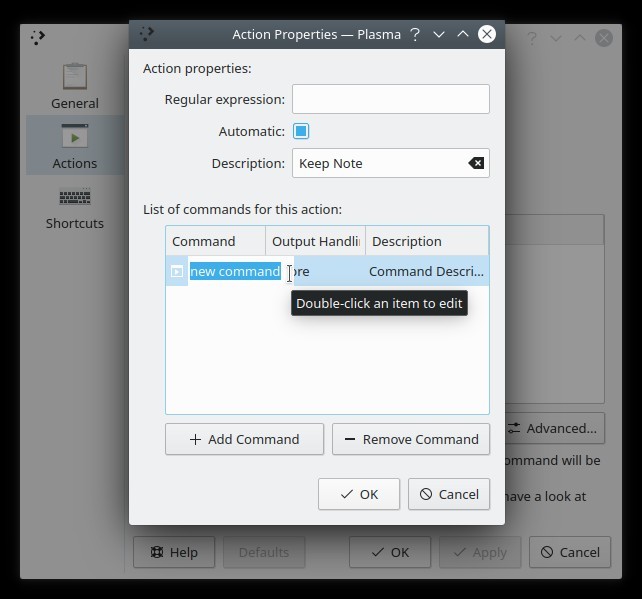The image size is (642, 599).
Task: Click the Defaults button in the background window
Action: tap(264, 552)
